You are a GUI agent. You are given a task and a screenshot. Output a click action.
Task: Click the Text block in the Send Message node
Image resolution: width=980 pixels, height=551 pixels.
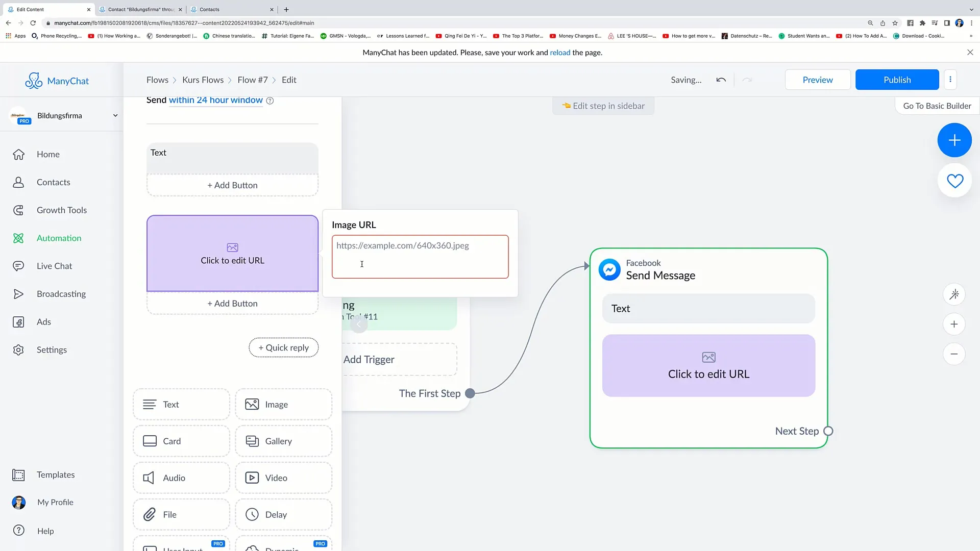708,309
